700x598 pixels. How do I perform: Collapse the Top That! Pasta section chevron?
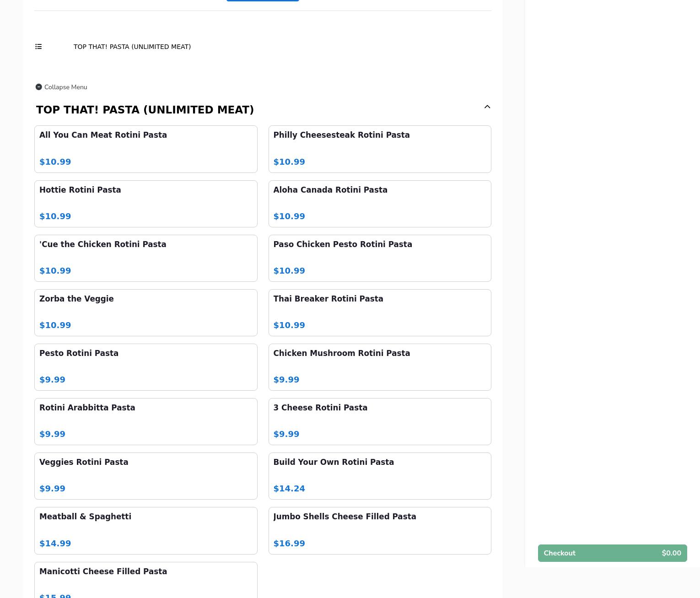point(487,107)
